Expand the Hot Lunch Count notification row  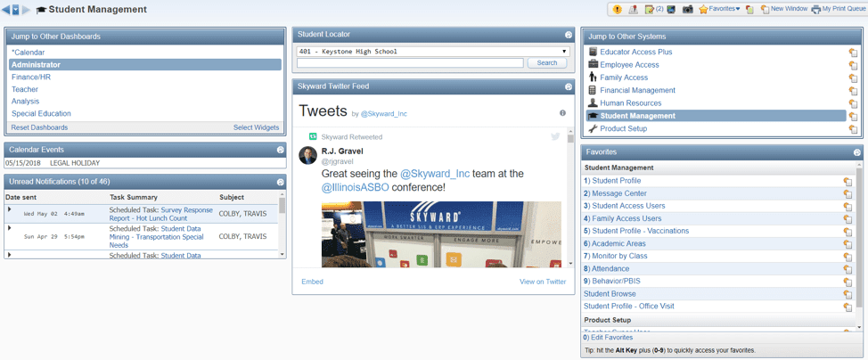click(x=10, y=209)
